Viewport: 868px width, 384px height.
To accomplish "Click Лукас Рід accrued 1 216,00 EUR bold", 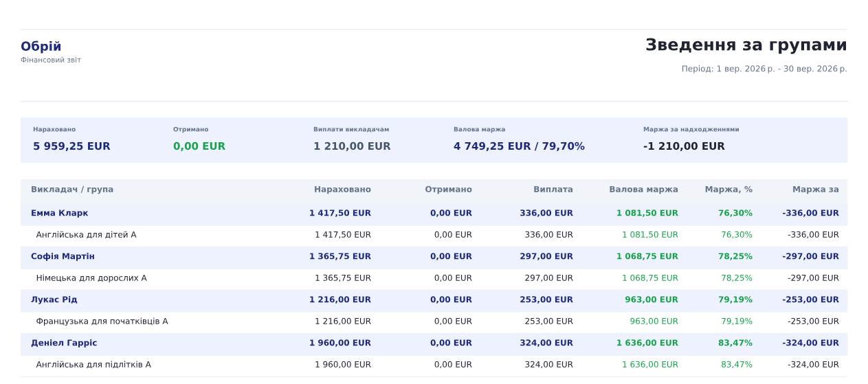I will coord(340,300).
